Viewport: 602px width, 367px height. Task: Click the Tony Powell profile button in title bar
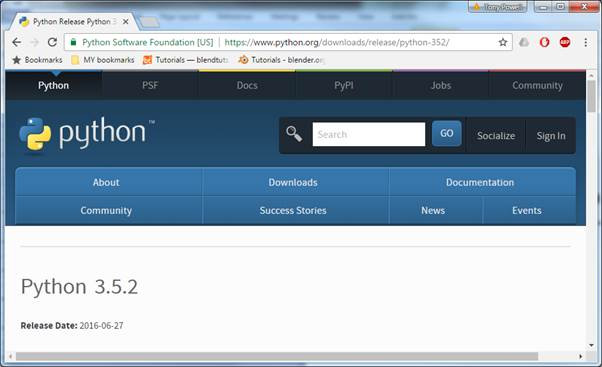coord(498,7)
